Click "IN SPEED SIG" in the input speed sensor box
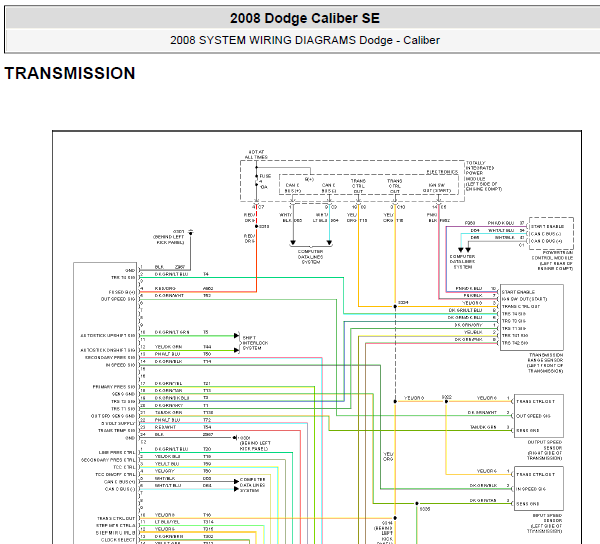The width and height of the screenshot is (600, 544). [531, 489]
